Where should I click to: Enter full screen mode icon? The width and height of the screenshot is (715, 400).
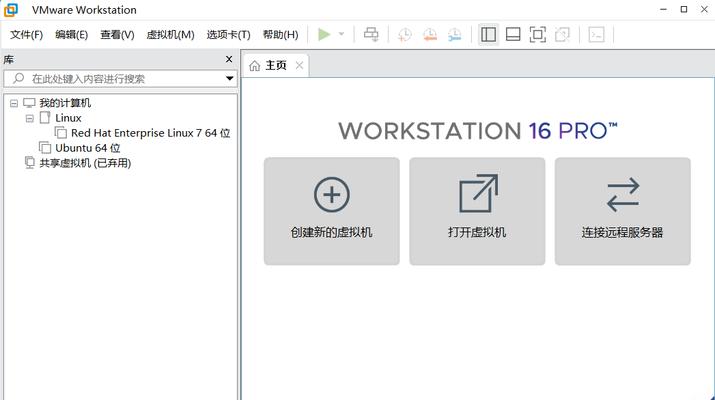pos(538,34)
